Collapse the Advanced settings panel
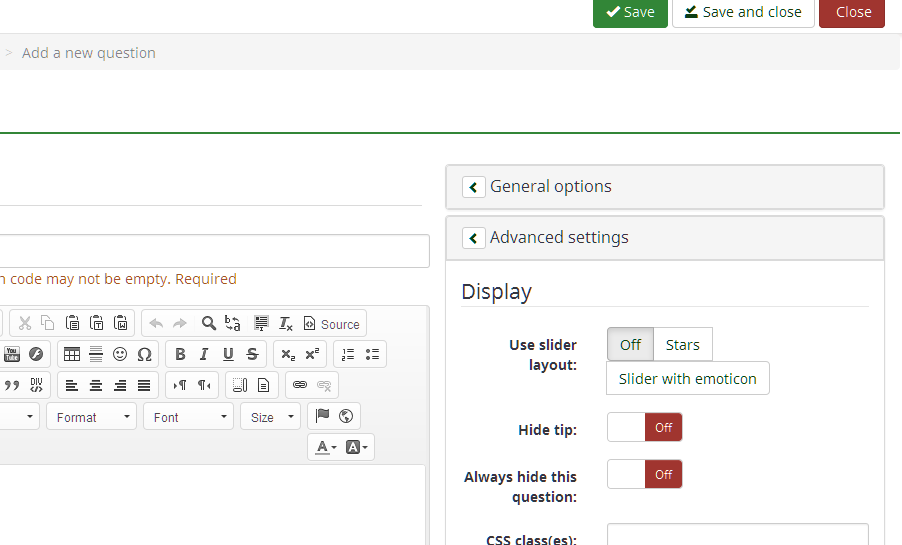Image resolution: width=902 pixels, height=545 pixels. (474, 238)
